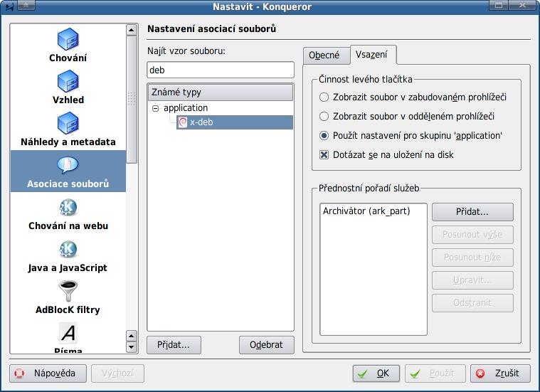
Task: Open the Náhledy a metadata section icon
Action: point(68,123)
